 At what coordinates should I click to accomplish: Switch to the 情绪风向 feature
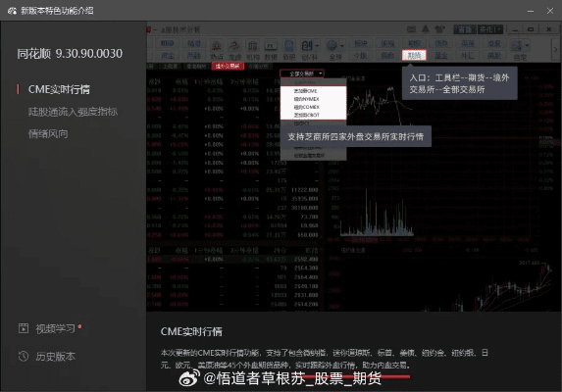coord(48,134)
